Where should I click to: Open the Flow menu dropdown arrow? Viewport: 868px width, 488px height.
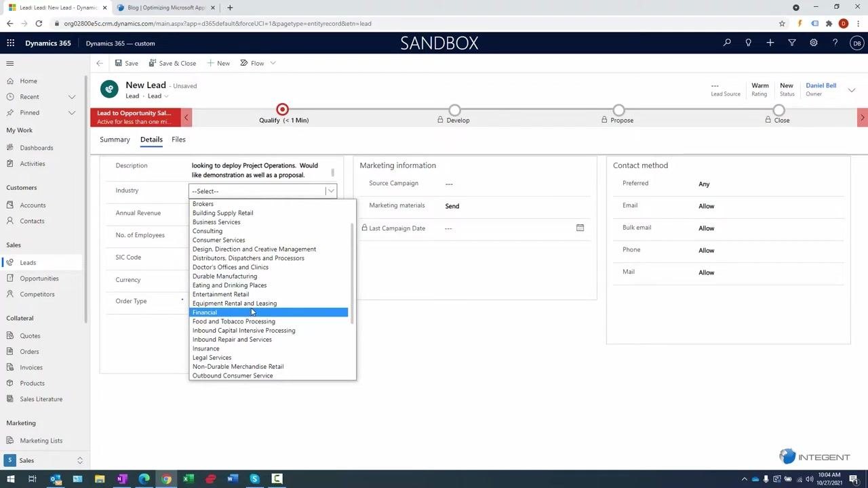point(273,63)
